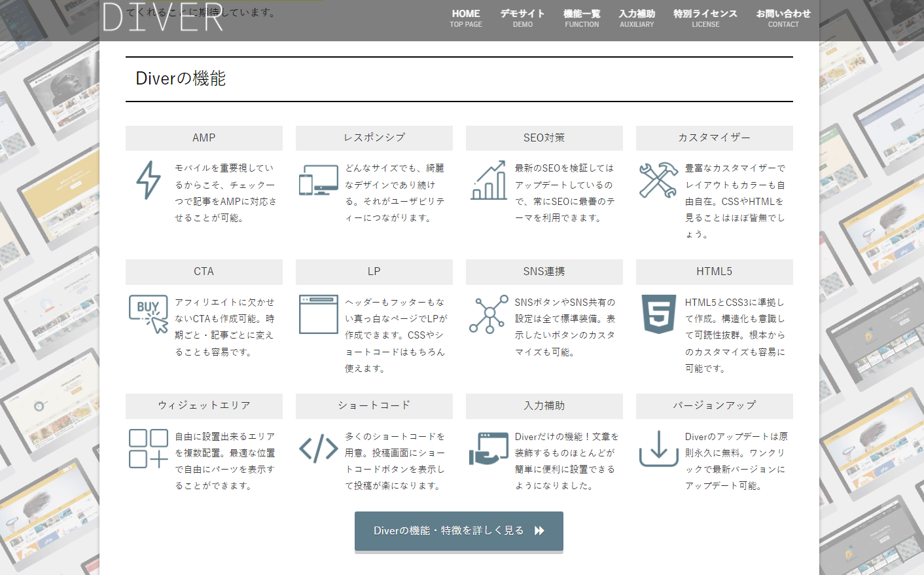The height and width of the screenshot is (575, 924).
Task: Click the LP browser window icon
Action: click(x=319, y=314)
